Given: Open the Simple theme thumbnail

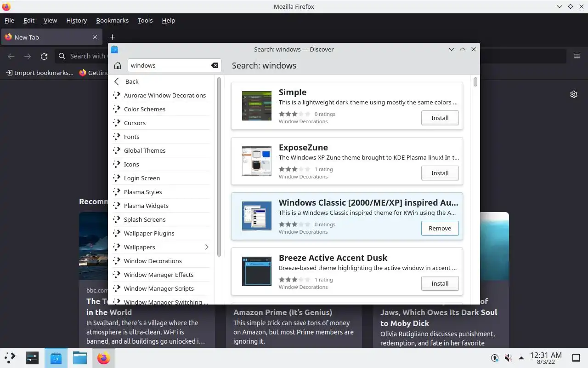Looking at the screenshot, I should [257, 106].
